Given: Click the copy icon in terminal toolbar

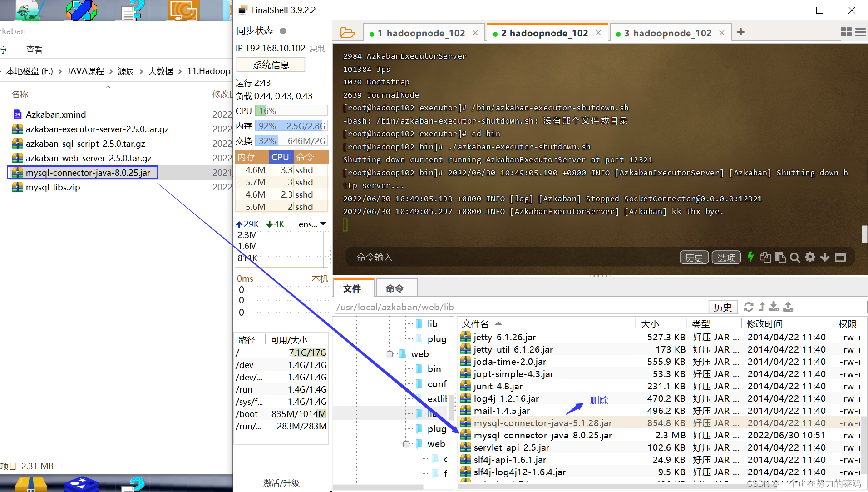Looking at the screenshot, I should 765,257.
